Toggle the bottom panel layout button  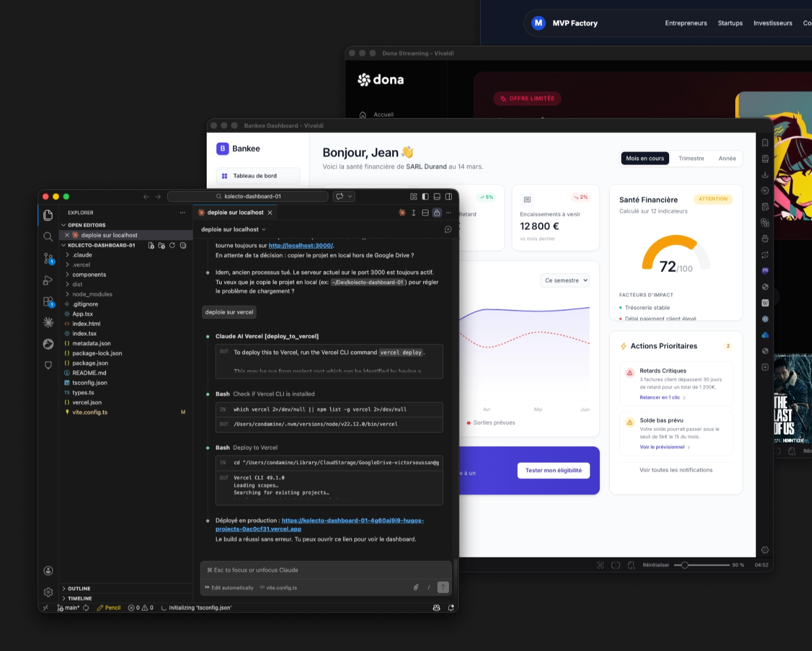pyautogui.click(x=437, y=197)
